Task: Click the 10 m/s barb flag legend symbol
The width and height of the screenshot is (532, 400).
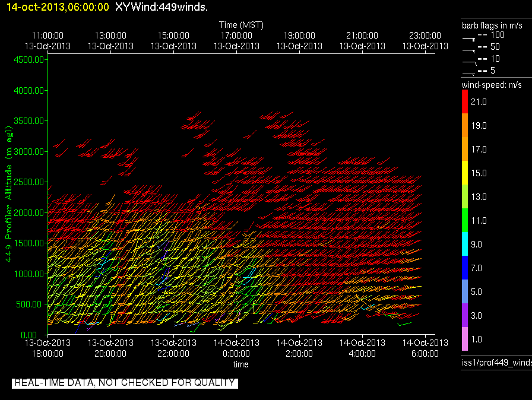Action: pyautogui.click(x=469, y=63)
